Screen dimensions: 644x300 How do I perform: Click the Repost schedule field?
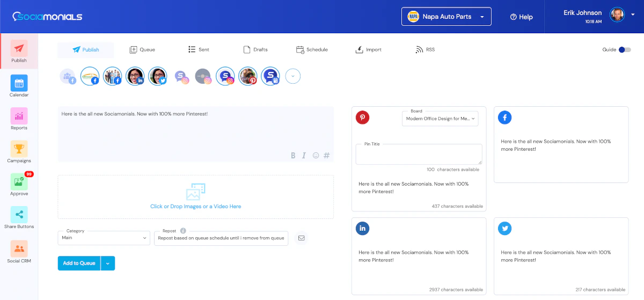(221, 238)
